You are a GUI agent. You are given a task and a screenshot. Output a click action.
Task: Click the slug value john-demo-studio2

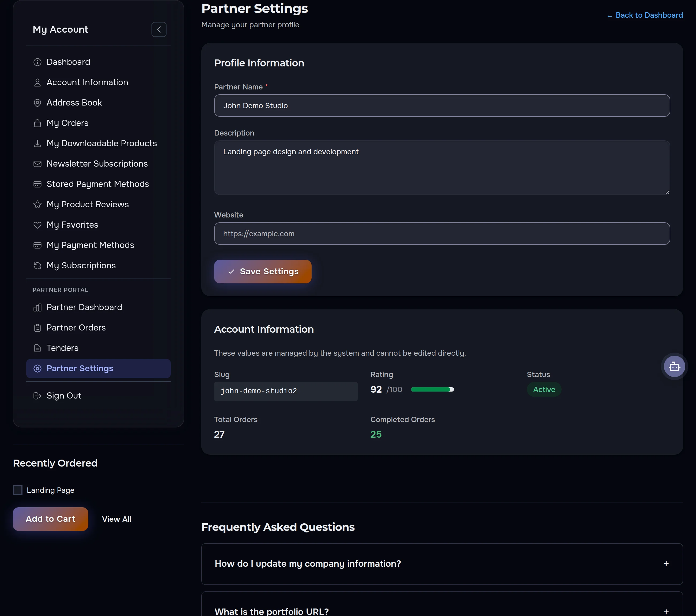(x=286, y=391)
